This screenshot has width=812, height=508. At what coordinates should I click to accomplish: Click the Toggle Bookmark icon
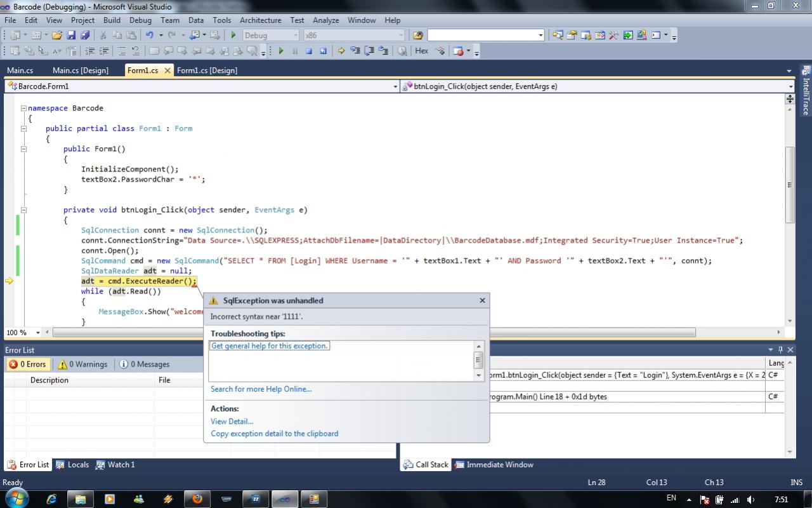click(154, 51)
